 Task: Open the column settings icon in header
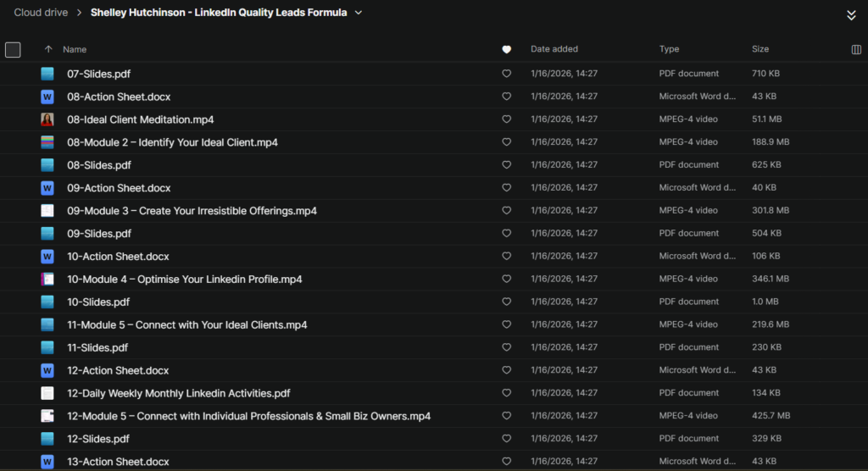coord(856,49)
